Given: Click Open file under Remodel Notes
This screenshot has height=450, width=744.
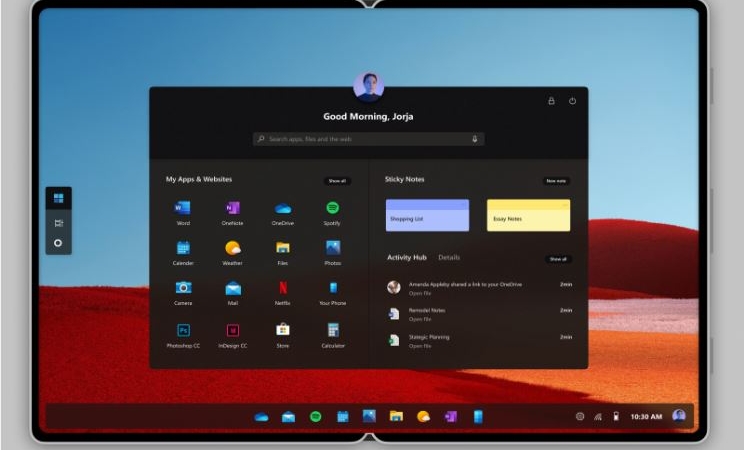Looking at the screenshot, I should point(420,319).
